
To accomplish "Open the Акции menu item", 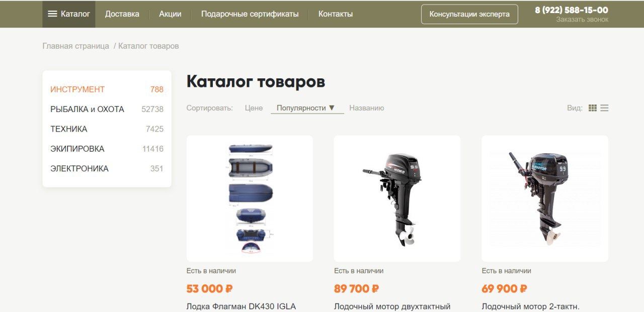I will [x=170, y=14].
